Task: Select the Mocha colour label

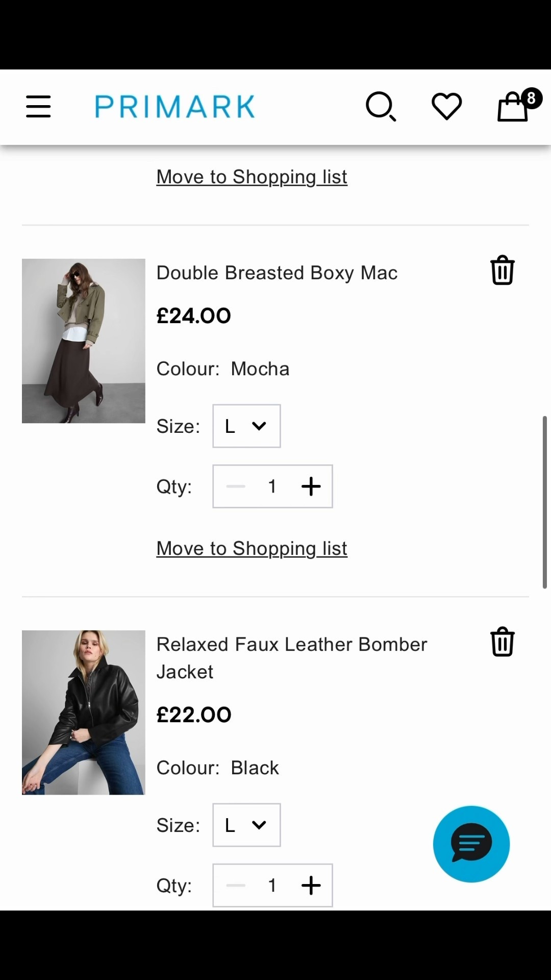Action: coord(260,369)
